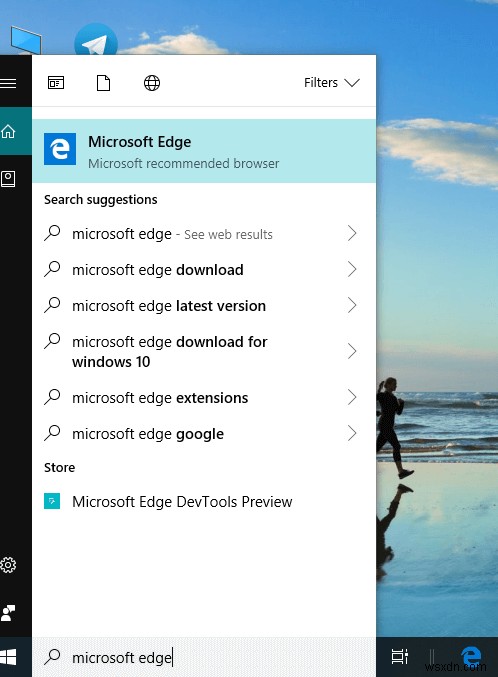Click the DevTools Preview teal app icon
The width and height of the screenshot is (498, 677).
[x=52, y=501]
